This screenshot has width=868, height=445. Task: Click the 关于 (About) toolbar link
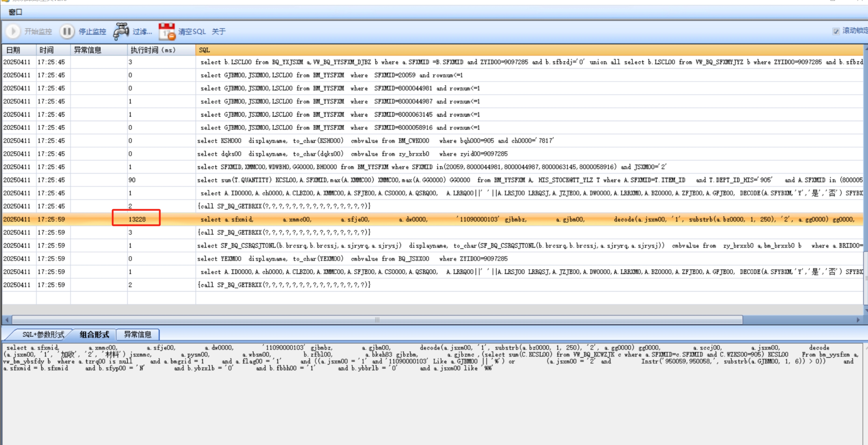[x=219, y=31]
